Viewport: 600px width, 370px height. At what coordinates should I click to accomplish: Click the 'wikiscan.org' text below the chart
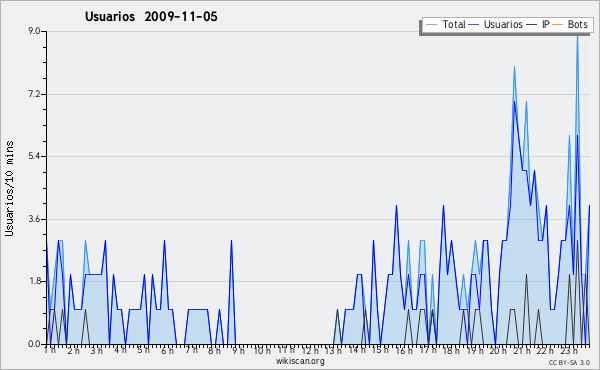coord(300,361)
